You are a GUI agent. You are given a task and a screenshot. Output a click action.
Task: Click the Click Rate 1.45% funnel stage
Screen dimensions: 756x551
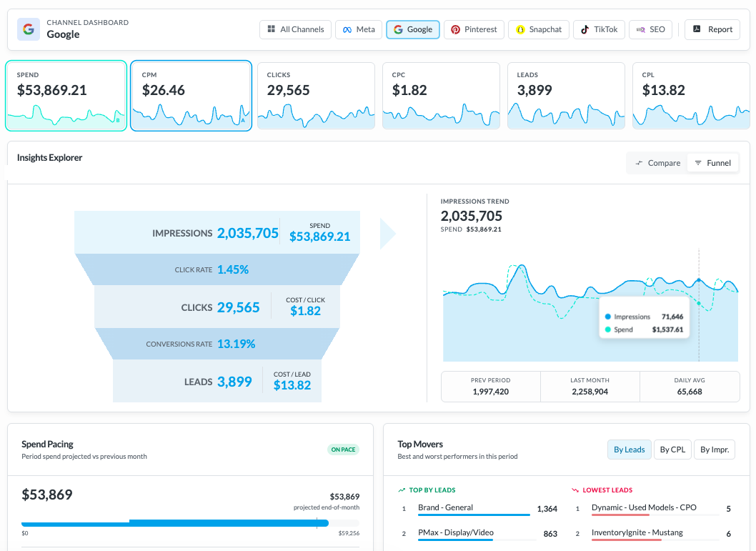[217, 269]
